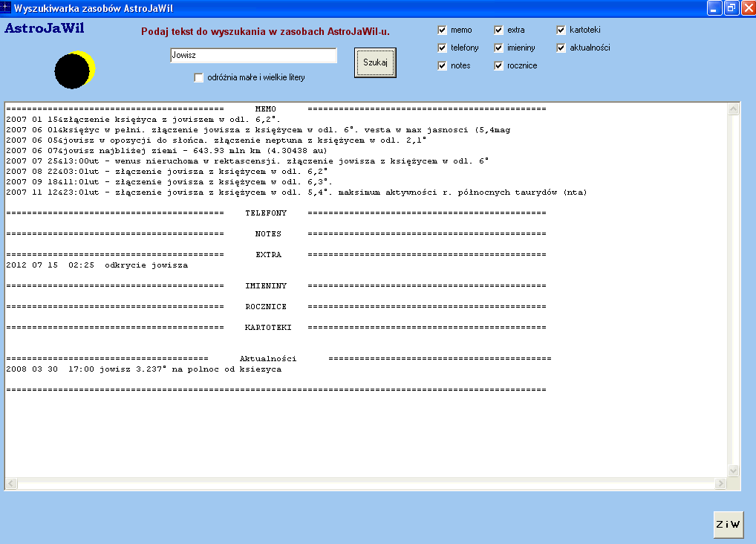Viewport: 756px width, 544px height.
Task: Click the KARTOTEKI section header
Action: coord(268,327)
